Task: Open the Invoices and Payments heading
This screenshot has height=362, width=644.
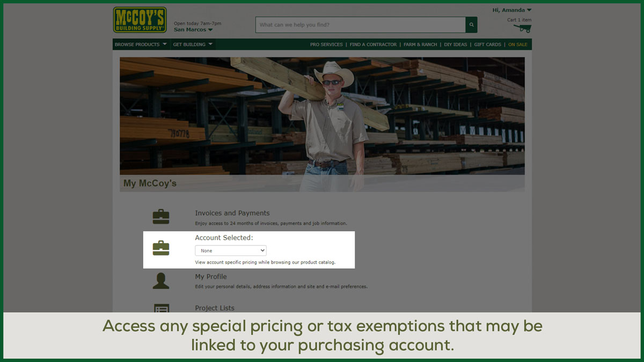Action: [x=232, y=213]
